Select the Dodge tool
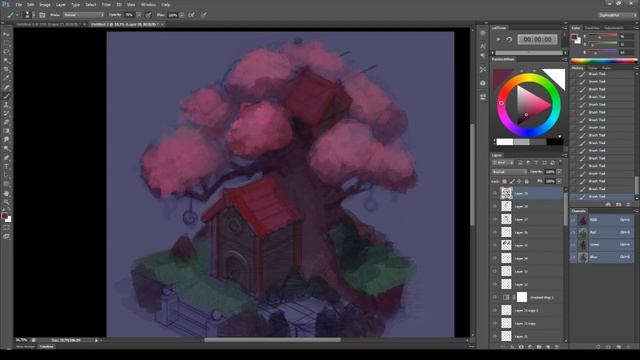This screenshot has height=360, width=640. [6, 149]
